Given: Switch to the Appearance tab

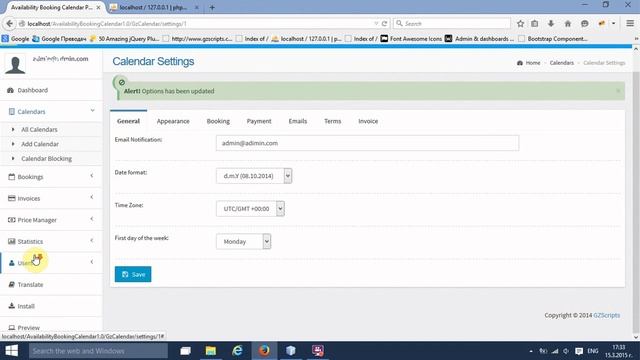Looking at the screenshot, I should (x=173, y=121).
